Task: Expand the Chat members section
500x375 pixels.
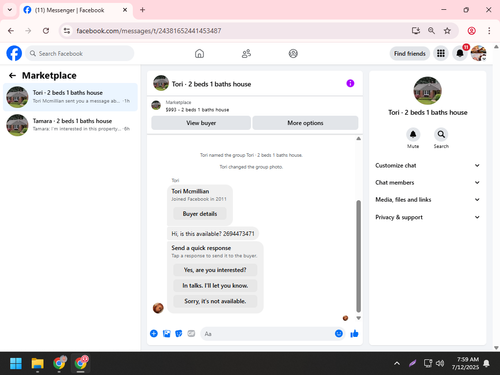Action: pyautogui.click(x=427, y=182)
